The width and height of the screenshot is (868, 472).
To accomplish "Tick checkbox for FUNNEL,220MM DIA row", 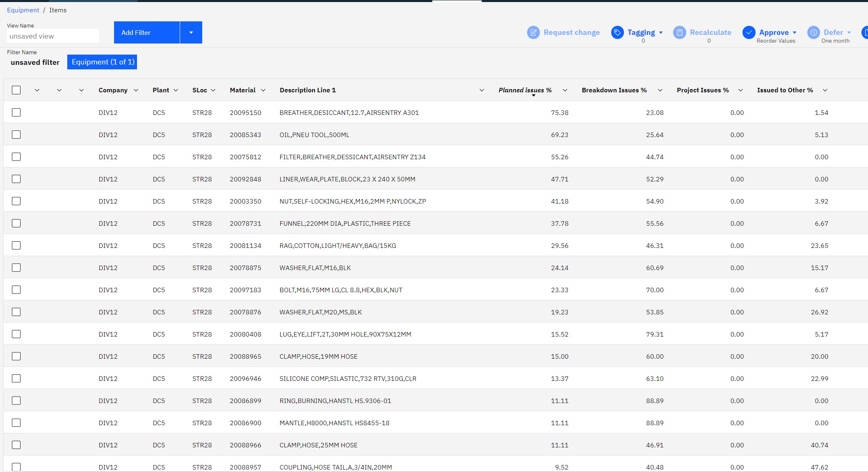I will point(16,223).
